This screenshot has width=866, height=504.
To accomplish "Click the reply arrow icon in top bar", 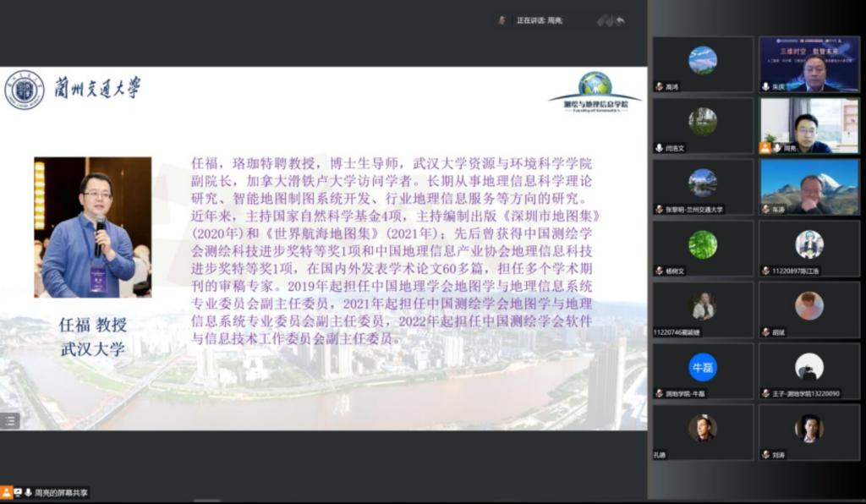I will 620,20.
